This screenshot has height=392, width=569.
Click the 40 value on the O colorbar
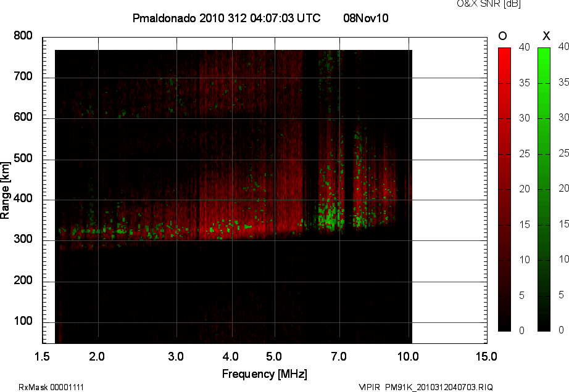pos(525,47)
